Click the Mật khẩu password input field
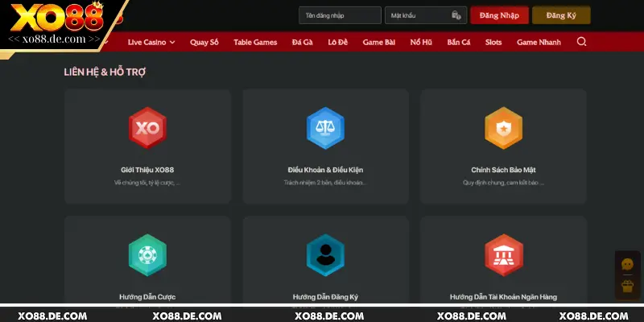Viewport: 644px width, 322px height. (417, 15)
